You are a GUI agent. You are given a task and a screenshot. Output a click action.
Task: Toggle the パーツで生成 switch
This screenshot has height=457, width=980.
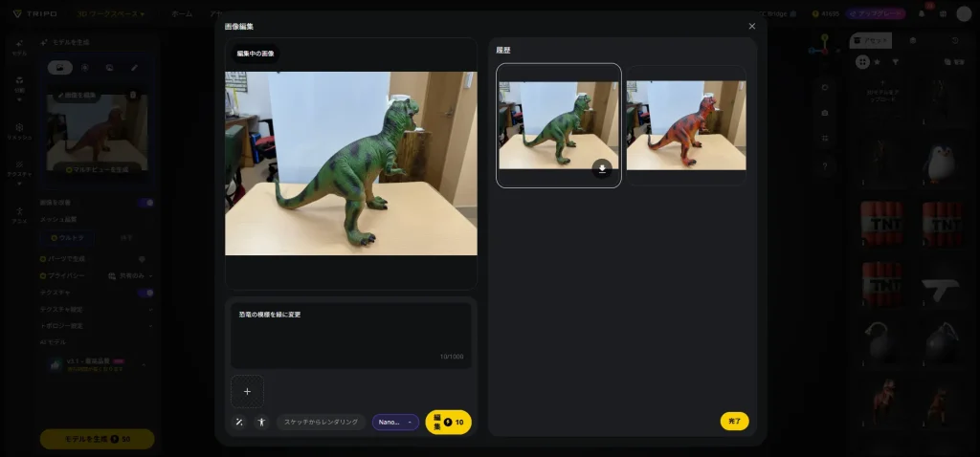point(142,258)
